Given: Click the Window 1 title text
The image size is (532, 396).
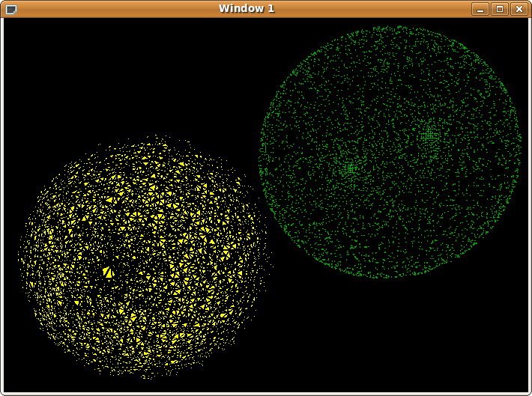Looking at the screenshot, I should (247, 8).
